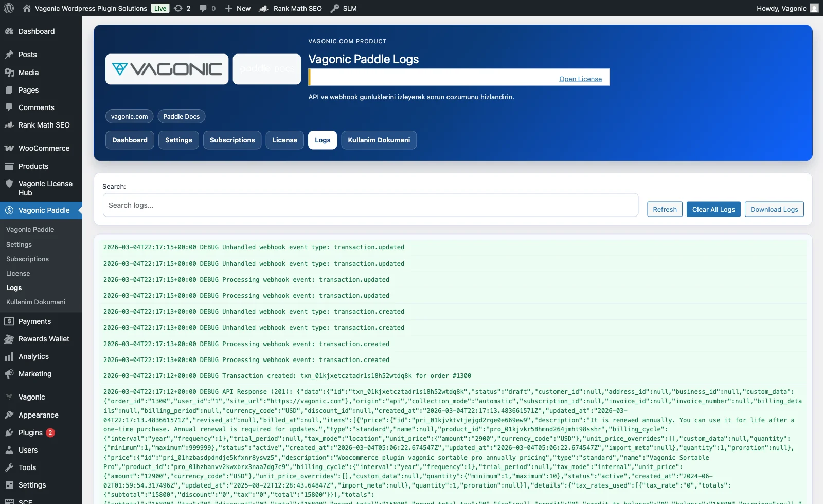Switch to the License tab in header
This screenshot has width=823, height=504.
284,140
